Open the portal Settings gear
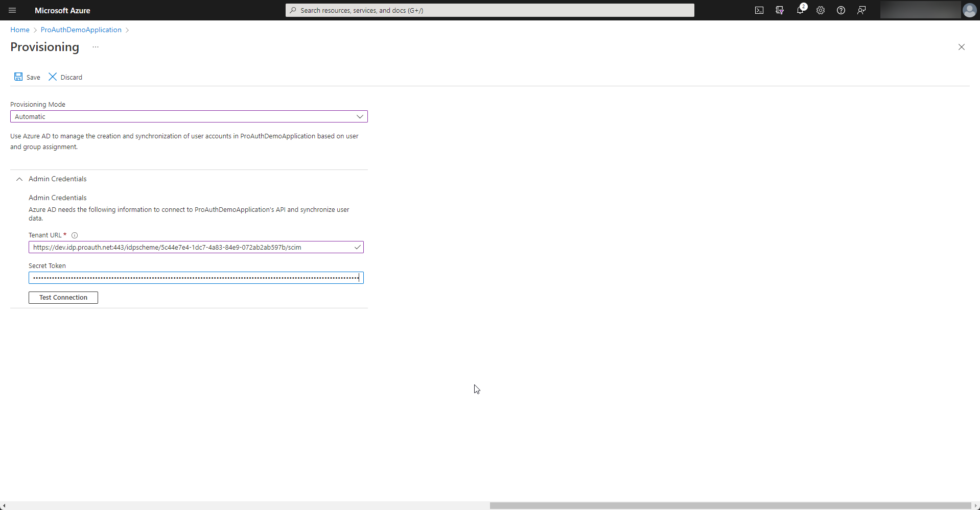 pyautogui.click(x=821, y=10)
